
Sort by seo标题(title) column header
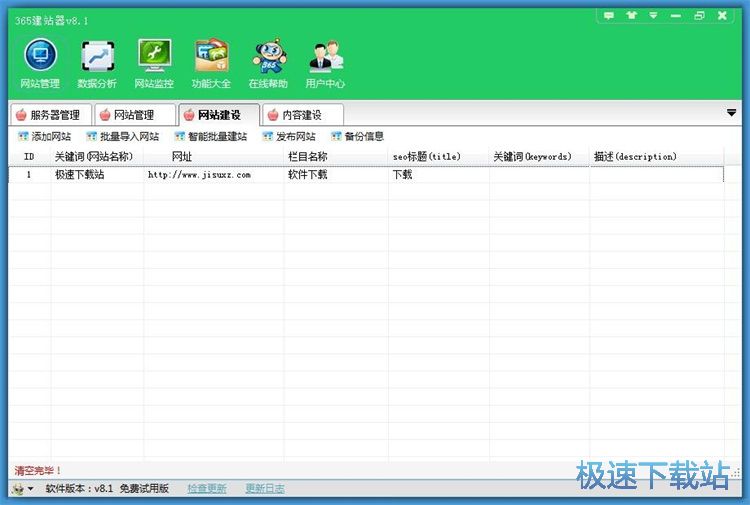(439, 157)
